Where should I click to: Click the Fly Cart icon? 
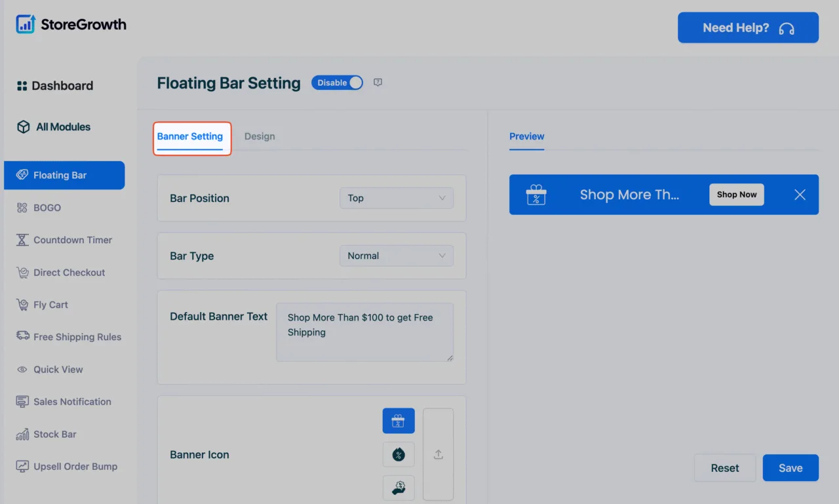coord(22,305)
